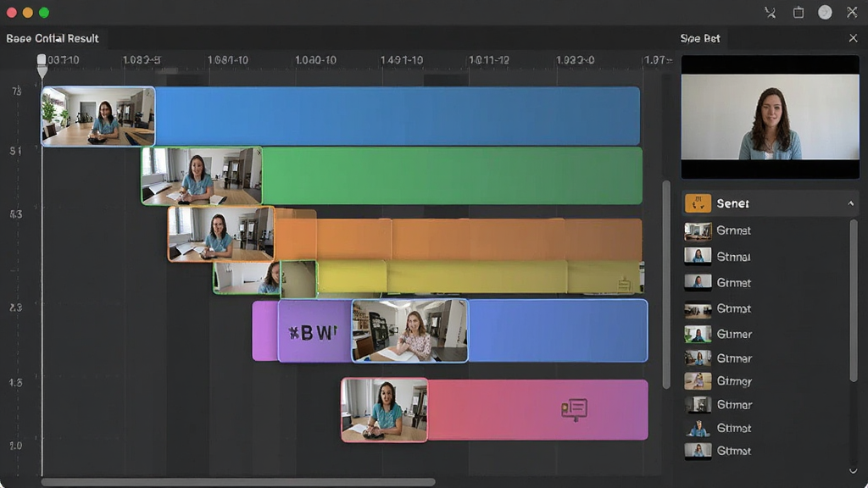Select the green clip's thumbnail
Screen dimensions: 868x488
coord(202,176)
